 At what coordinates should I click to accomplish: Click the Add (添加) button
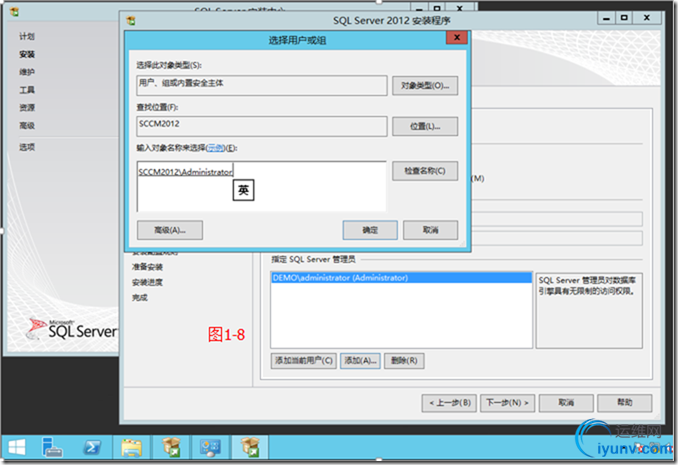pyautogui.click(x=360, y=361)
